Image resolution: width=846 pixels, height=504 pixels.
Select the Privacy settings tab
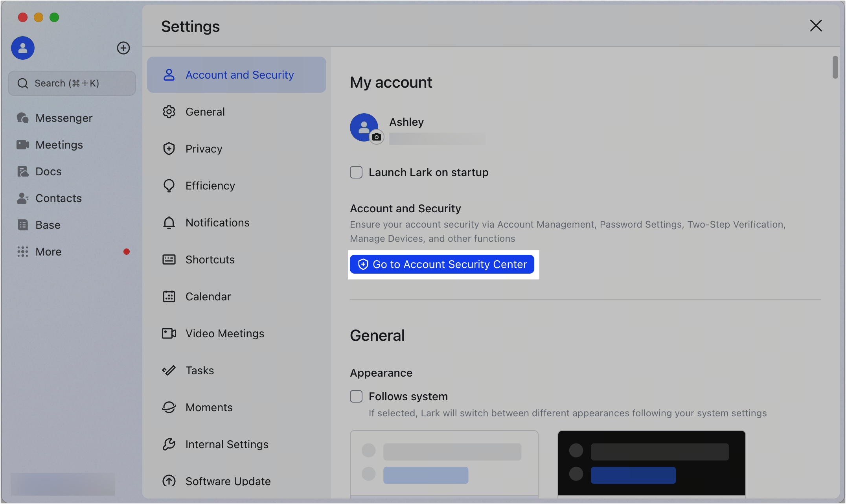point(204,149)
